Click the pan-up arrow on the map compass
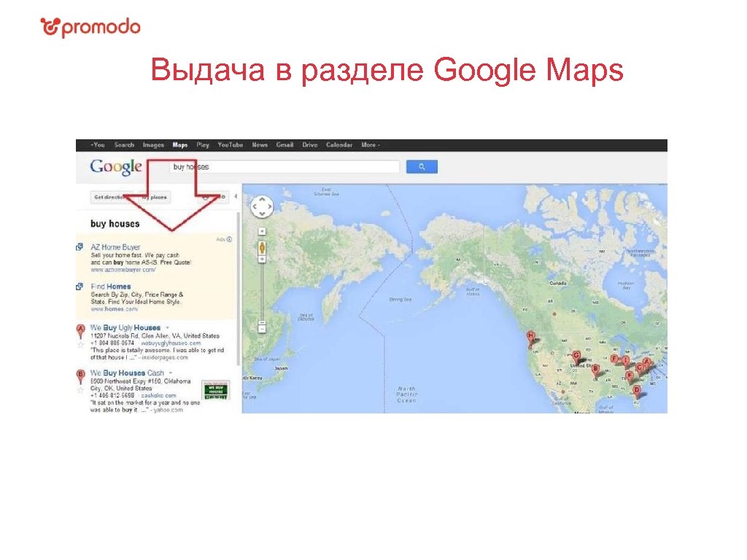 tap(263, 201)
